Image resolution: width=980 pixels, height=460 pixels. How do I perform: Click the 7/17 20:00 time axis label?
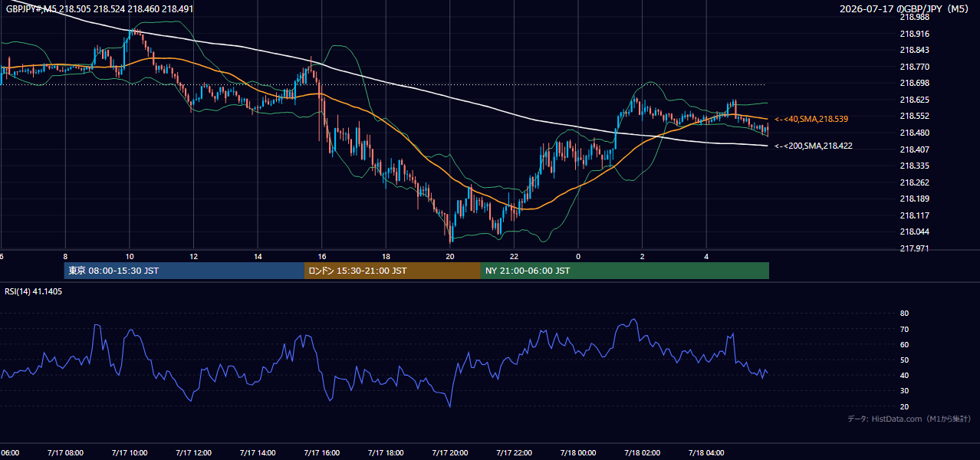(450, 453)
